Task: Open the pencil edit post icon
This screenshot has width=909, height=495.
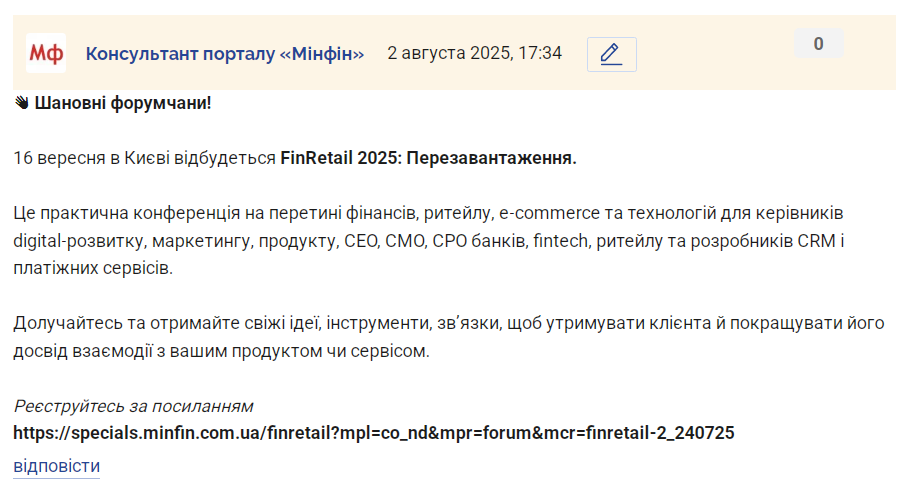Action: click(612, 54)
